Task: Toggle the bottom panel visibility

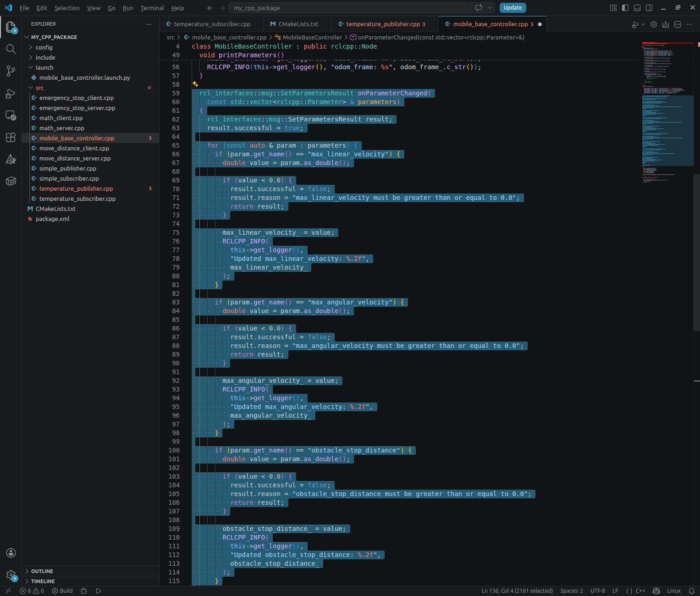Action: pos(637,8)
